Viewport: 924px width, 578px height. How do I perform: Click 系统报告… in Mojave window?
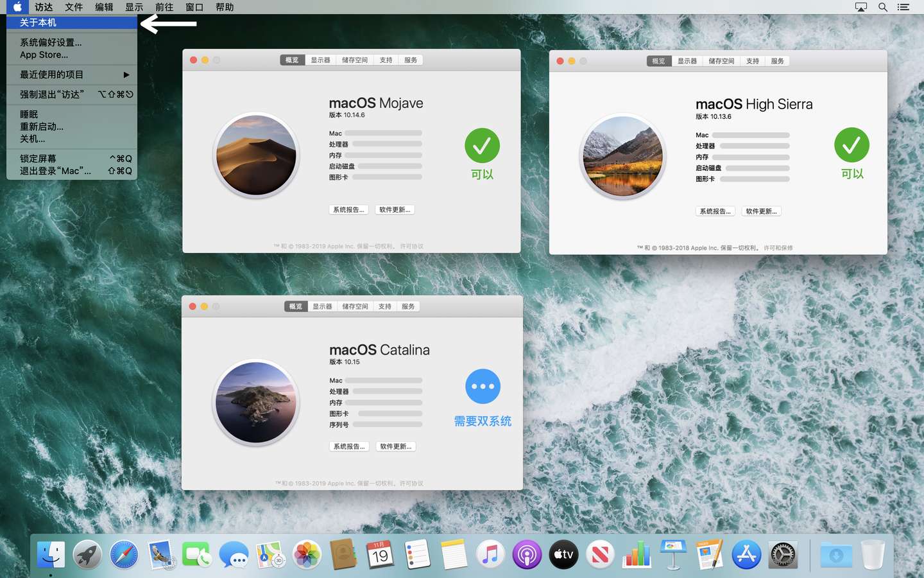click(348, 210)
